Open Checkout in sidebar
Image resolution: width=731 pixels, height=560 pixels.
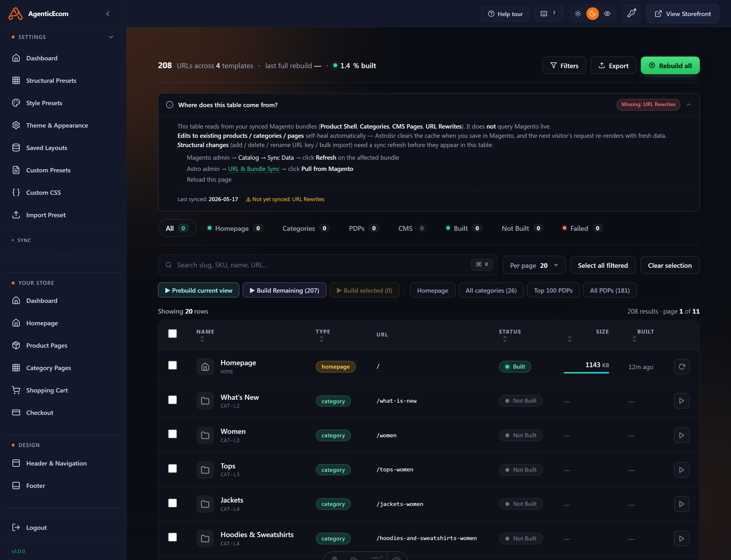tap(63, 413)
